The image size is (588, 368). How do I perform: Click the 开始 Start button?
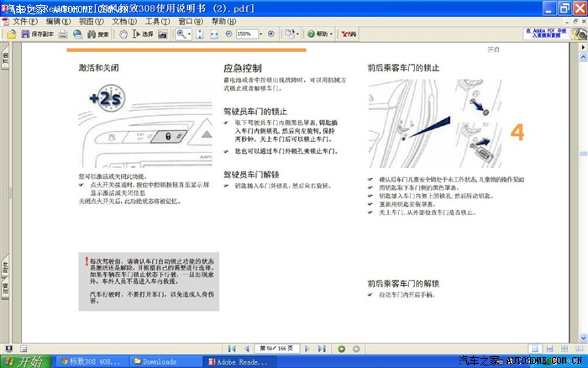tap(25, 361)
